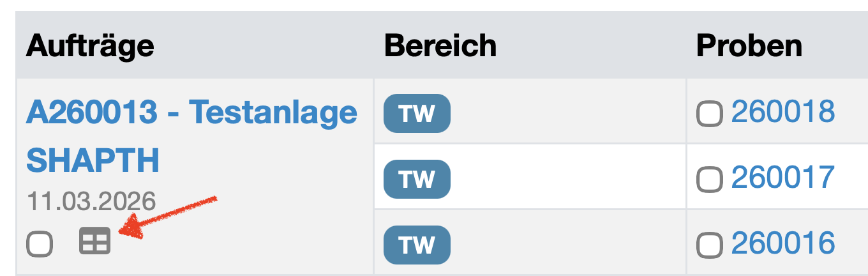
Task: Click the Proben column header
Action: [x=749, y=46]
